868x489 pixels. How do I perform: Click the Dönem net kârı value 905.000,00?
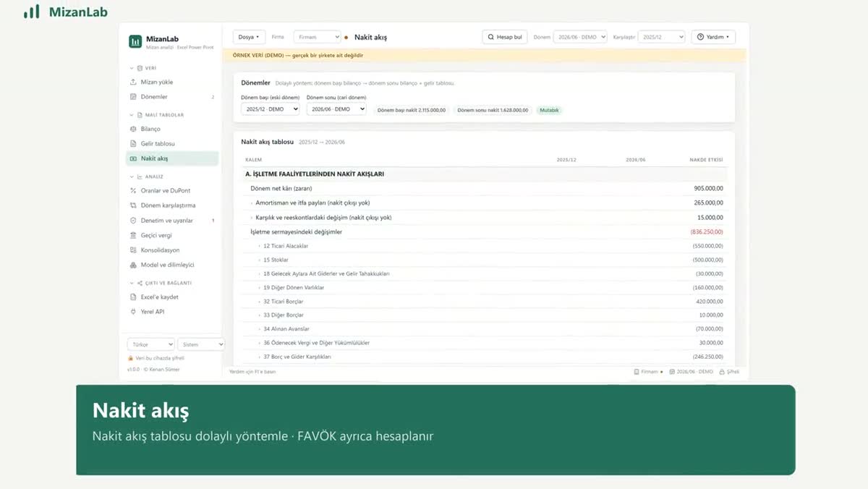tap(708, 189)
